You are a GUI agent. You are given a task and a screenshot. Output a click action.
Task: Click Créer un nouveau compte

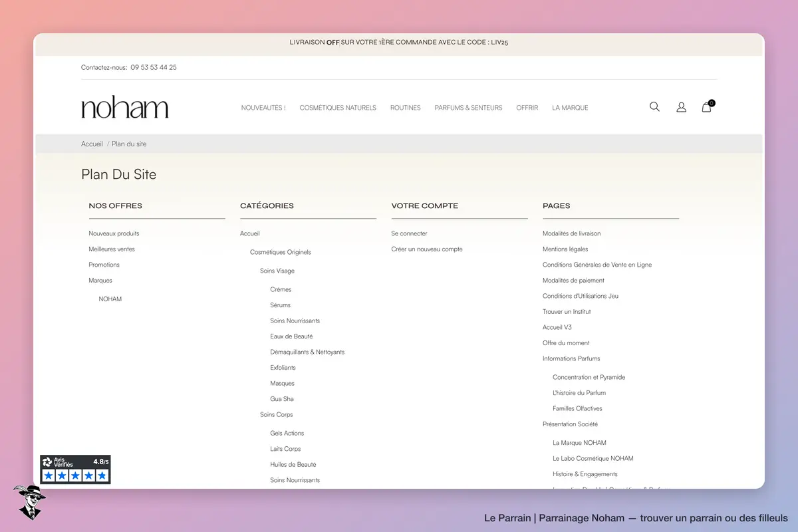(x=427, y=249)
